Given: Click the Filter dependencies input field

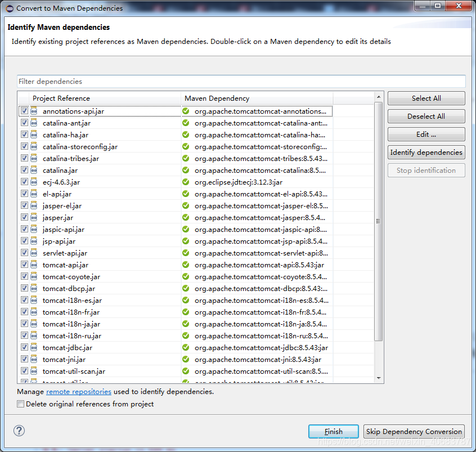Looking at the screenshot, I should [241, 82].
